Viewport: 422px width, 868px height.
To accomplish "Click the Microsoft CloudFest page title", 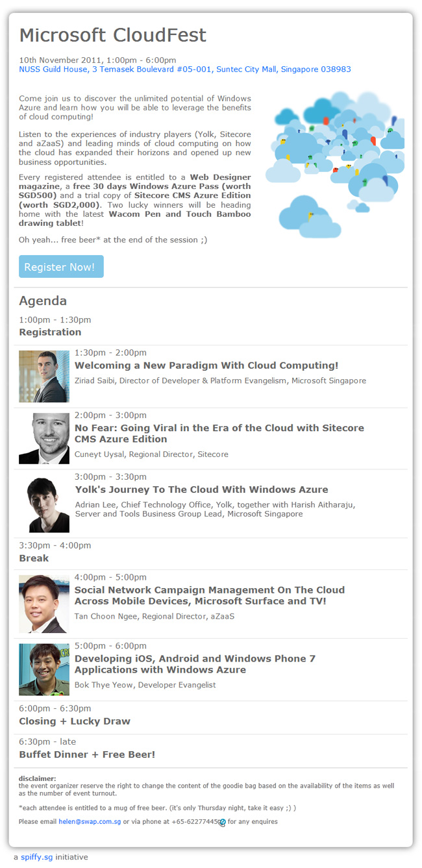I will (x=113, y=35).
